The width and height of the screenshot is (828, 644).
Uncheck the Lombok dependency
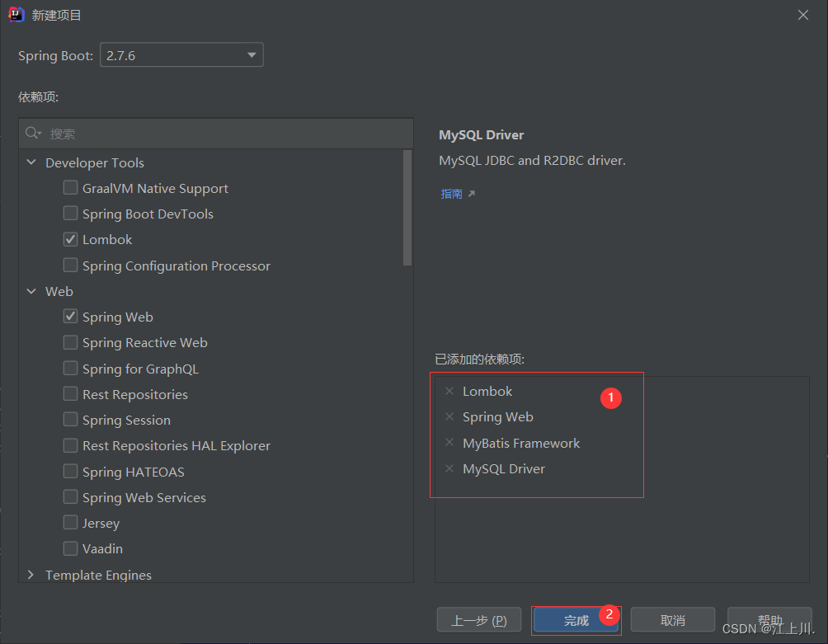[x=70, y=239]
